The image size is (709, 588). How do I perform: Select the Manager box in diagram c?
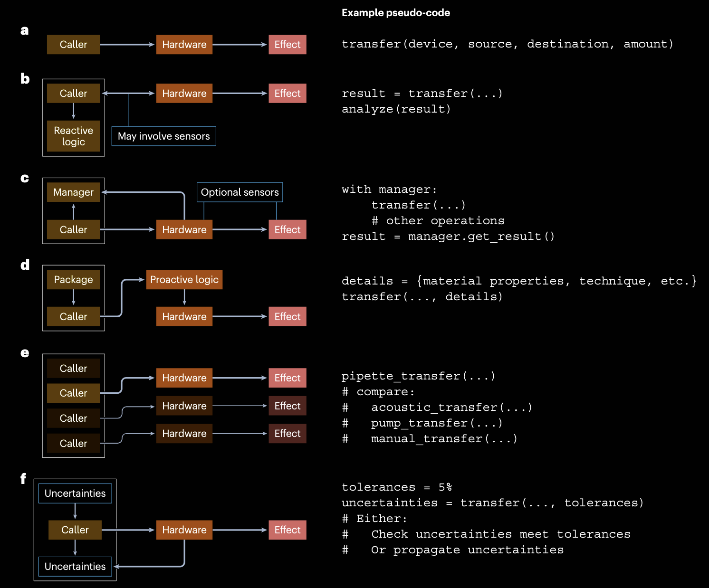(x=73, y=192)
